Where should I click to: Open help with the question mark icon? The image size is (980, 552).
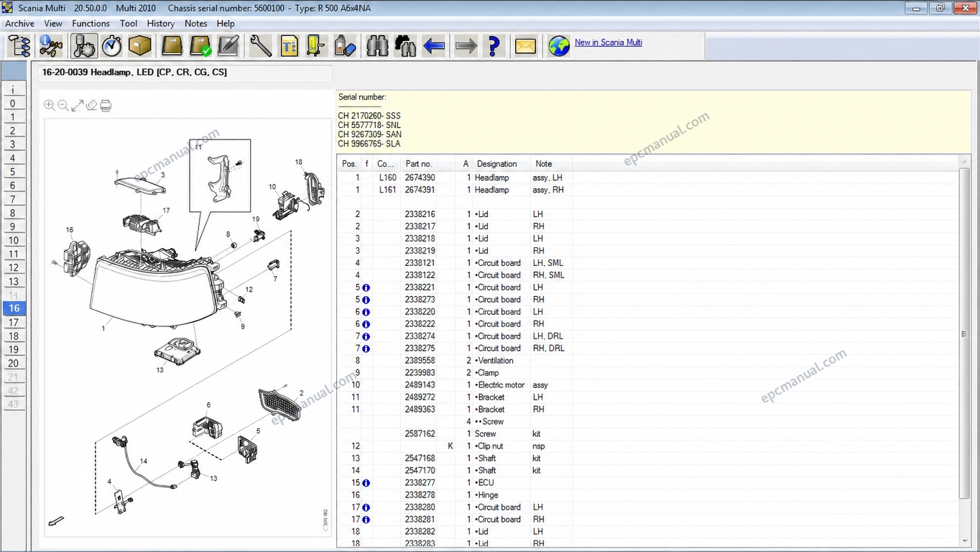(x=494, y=46)
